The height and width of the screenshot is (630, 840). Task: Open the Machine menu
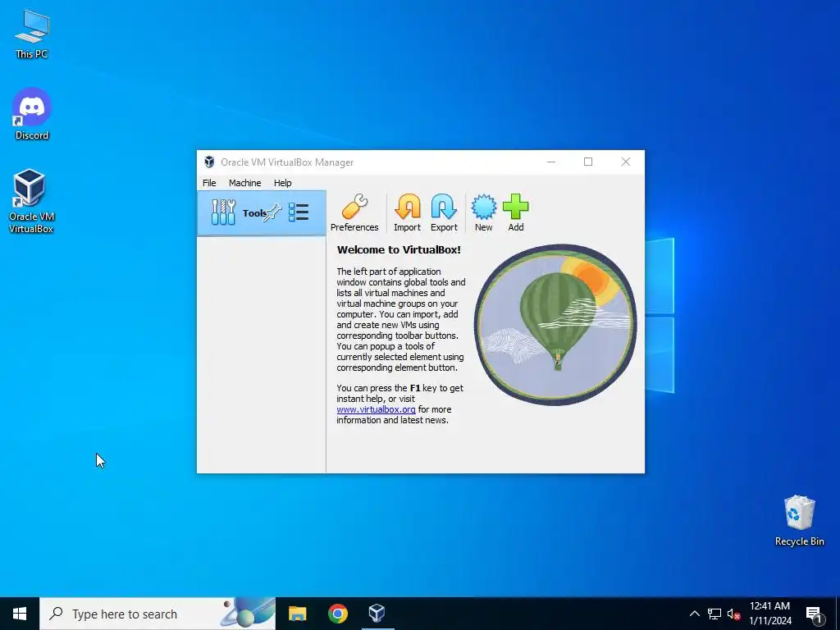click(244, 183)
